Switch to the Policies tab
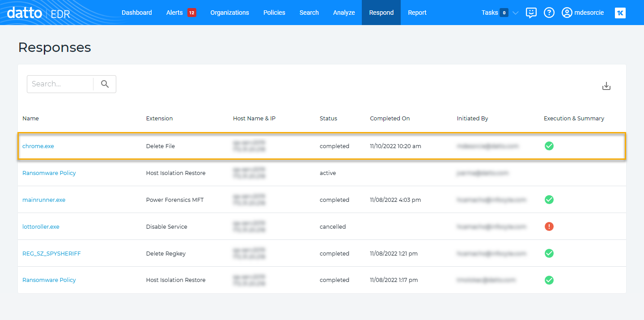Screen dimensions: 644x320 pos(274,13)
